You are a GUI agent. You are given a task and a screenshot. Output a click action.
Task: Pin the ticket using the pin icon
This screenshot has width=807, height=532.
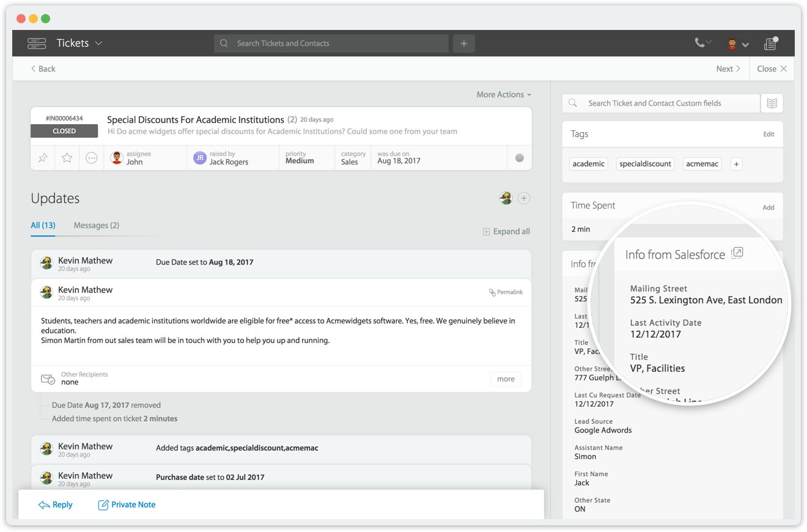[x=43, y=158]
